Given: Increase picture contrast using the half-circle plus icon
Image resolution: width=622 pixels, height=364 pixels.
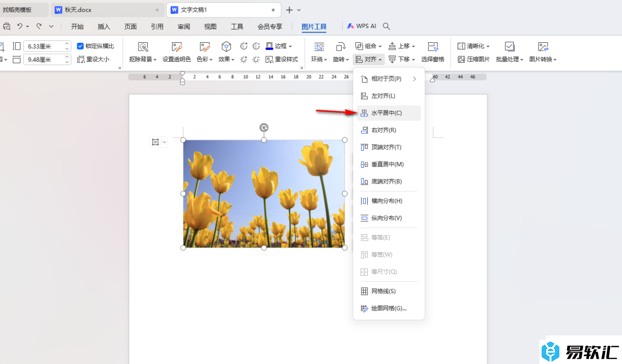Looking at the screenshot, I should [x=244, y=46].
